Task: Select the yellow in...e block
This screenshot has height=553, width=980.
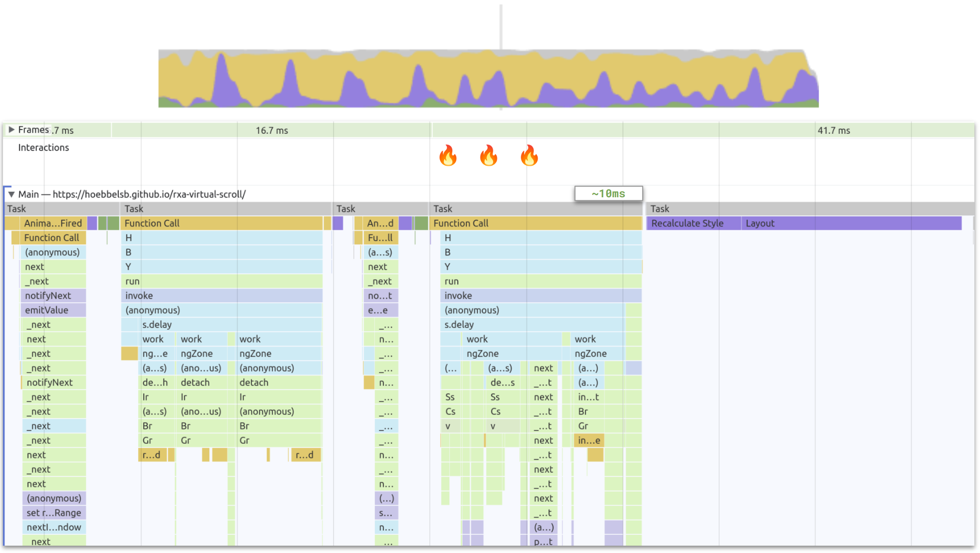Action: click(589, 440)
